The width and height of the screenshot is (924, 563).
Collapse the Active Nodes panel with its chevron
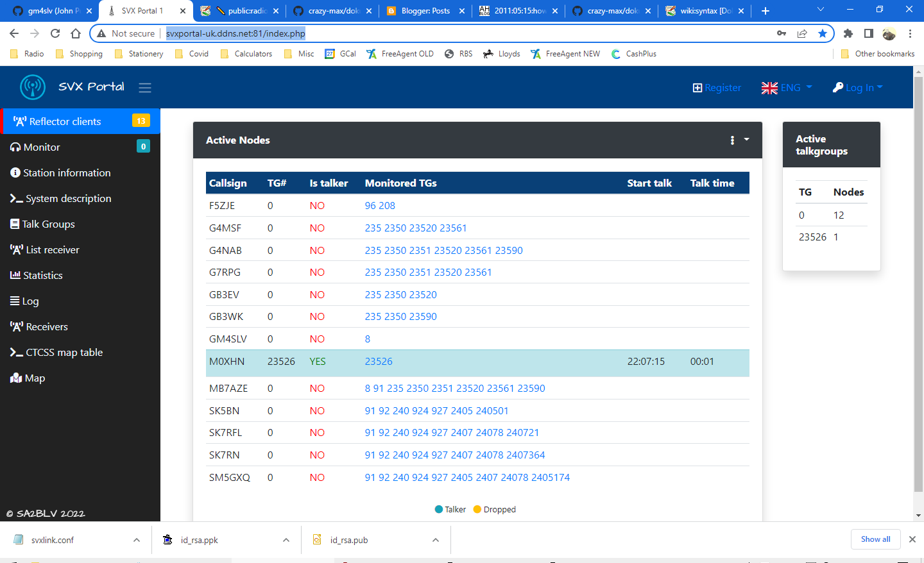[745, 140]
